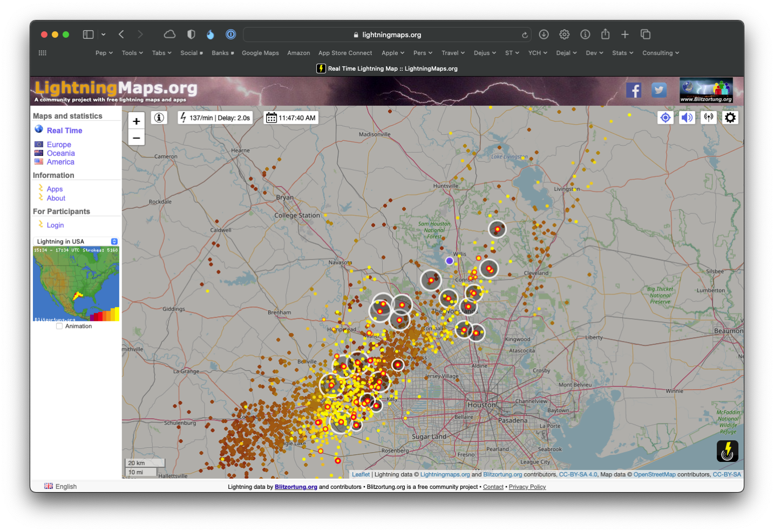Click the black lightning app badge
Image resolution: width=774 pixels, height=532 pixels.
pos(728,451)
